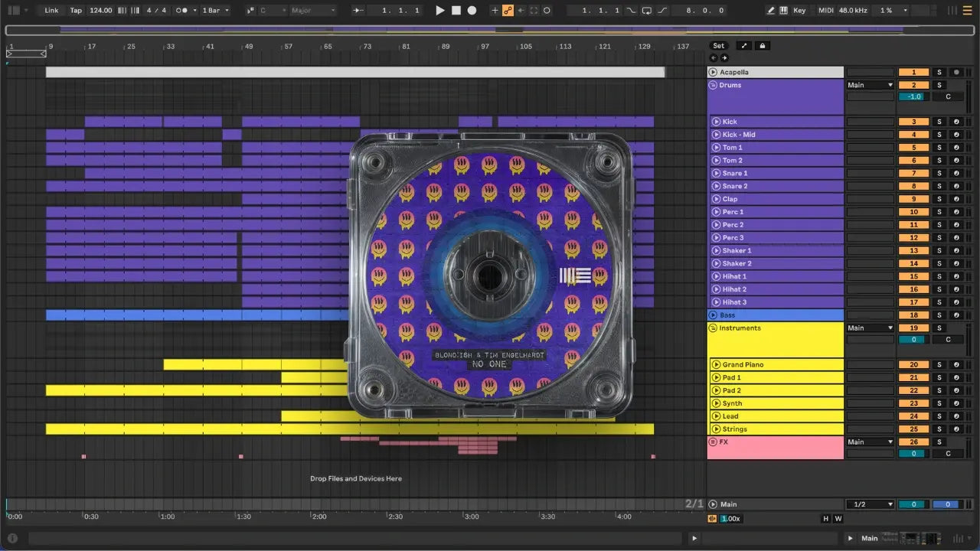The width and height of the screenshot is (980, 551).
Task: Toggle the Arrangement Loop switch
Action: click(x=647, y=11)
